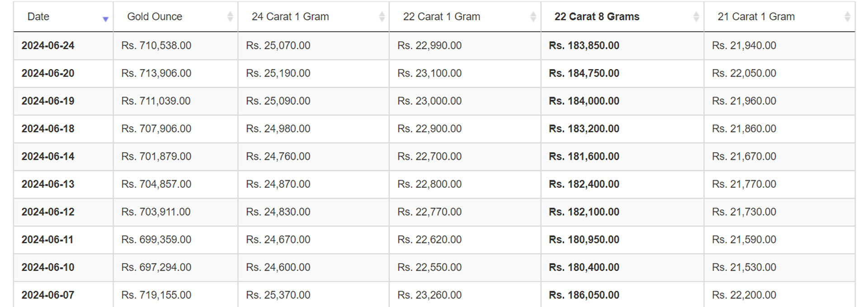Image resolution: width=868 pixels, height=307 pixels.
Task: Click Gold Ounce value Rs. 711,039.00
Action: click(156, 101)
